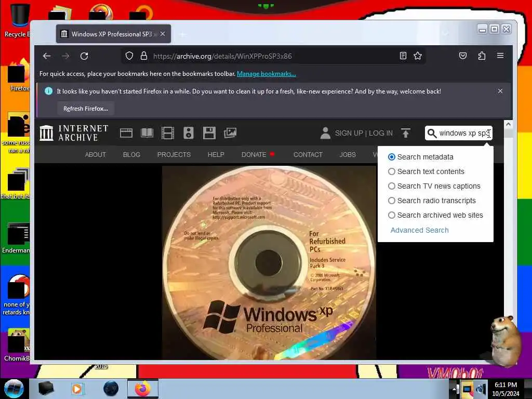Open the Audio speaker icon
532x399 pixels.
point(188,133)
